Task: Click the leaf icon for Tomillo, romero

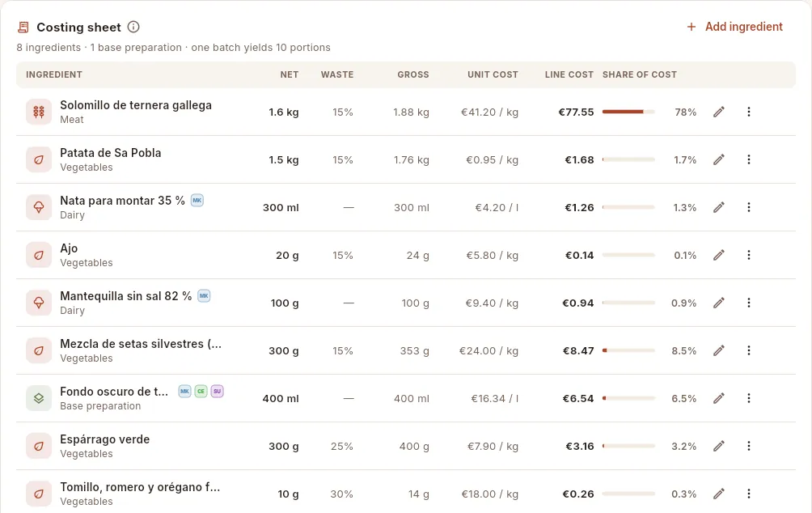Action: (39, 494)
